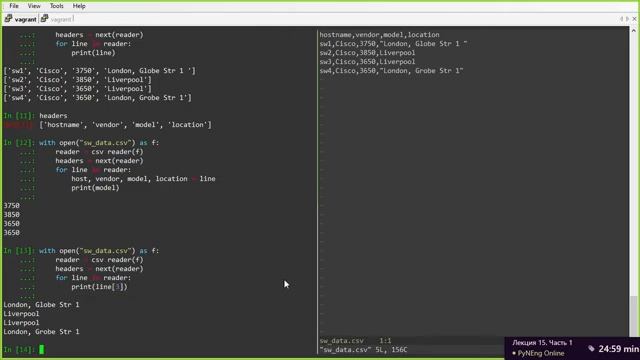Click the '"sw_data.csv" 5L, 156C' message

pyautogui.click(x=363, y=349)
